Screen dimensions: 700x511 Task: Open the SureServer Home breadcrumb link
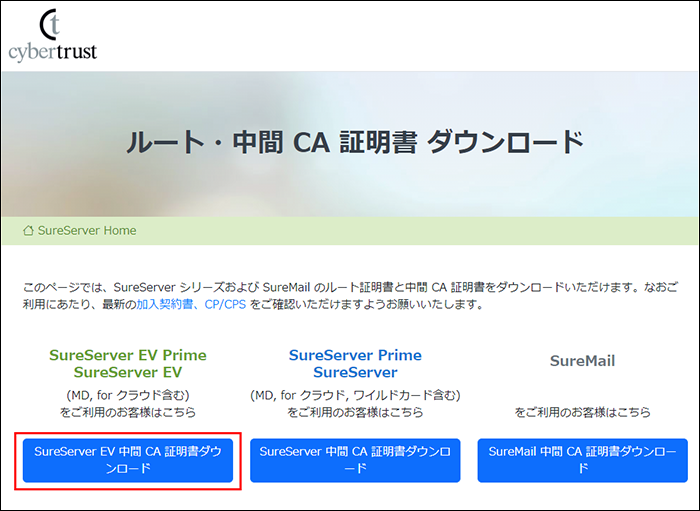[86, 231]
